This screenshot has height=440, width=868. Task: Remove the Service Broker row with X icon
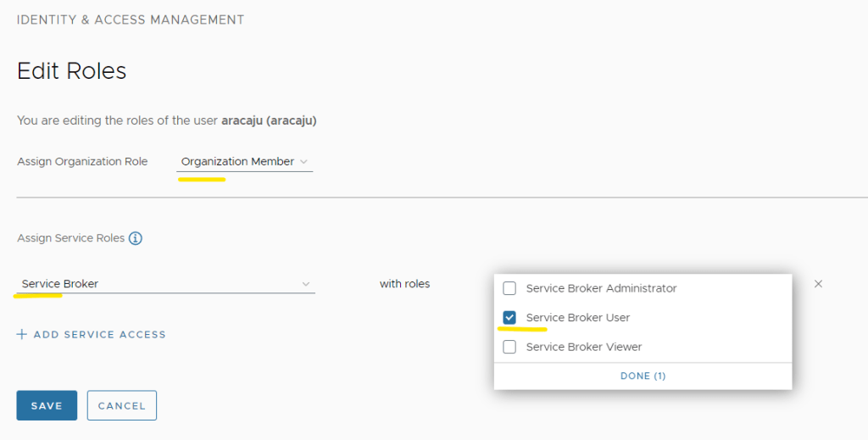(x=818, y=284)
